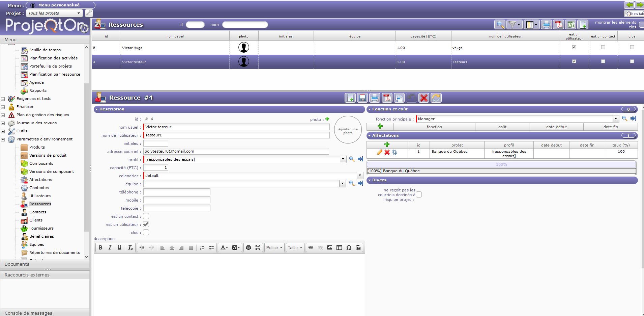644x316 pixels.
Task: Sort the list by 'capacité (ETC)' column header
Action: (423, 36)
